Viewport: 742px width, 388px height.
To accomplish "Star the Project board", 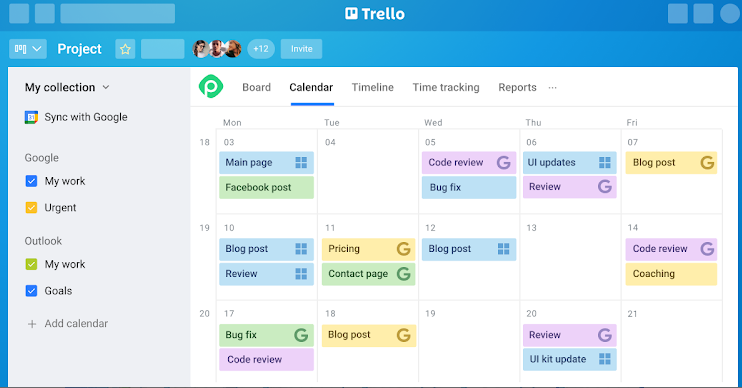I will tap(125, 49).
